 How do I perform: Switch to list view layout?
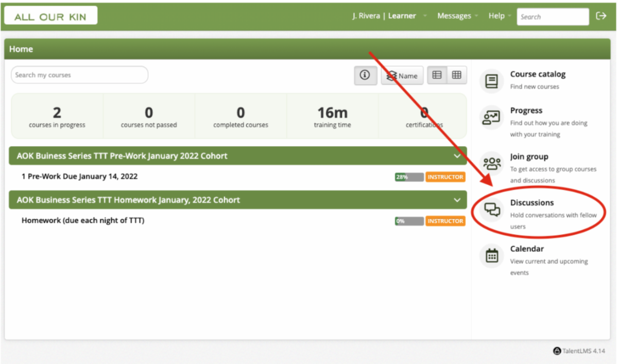click(x=437, y=75)
